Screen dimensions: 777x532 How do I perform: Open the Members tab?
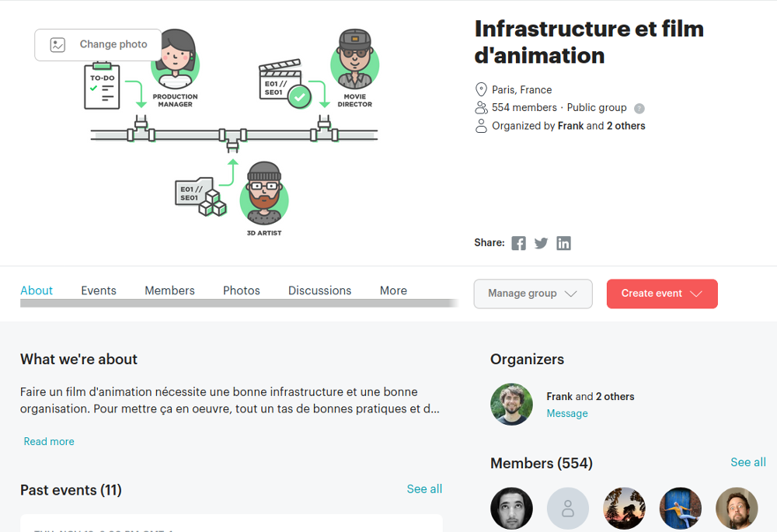(169, 290)
